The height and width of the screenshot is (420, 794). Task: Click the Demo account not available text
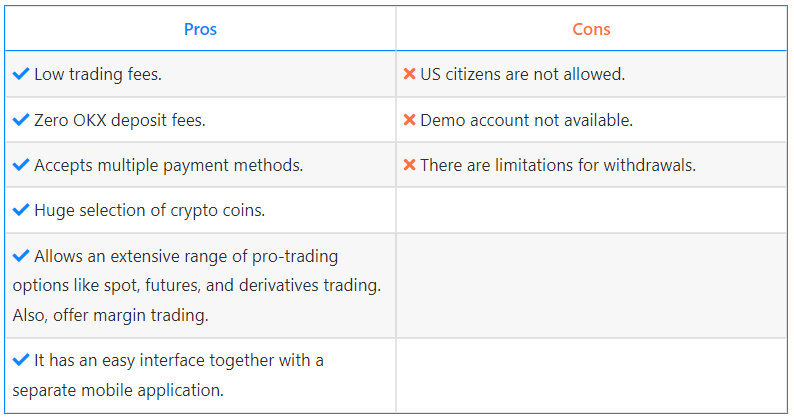[x=527, y=121]
